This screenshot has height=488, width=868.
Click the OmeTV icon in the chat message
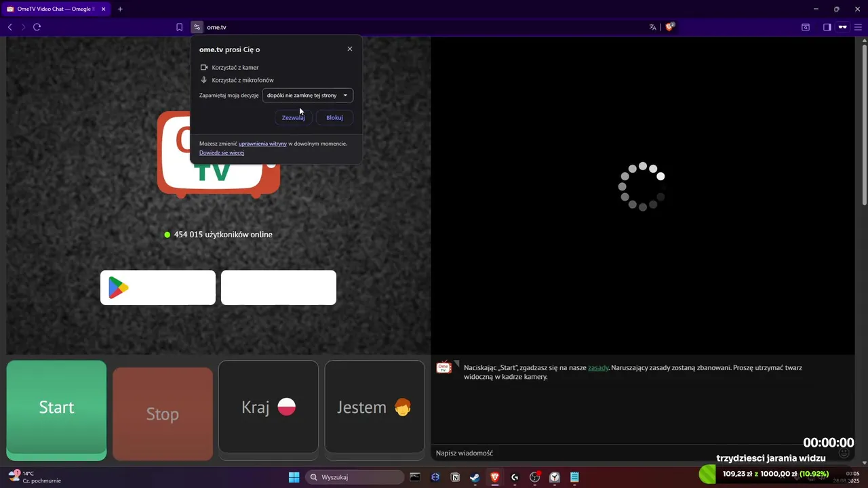click(x=444, y=367)
